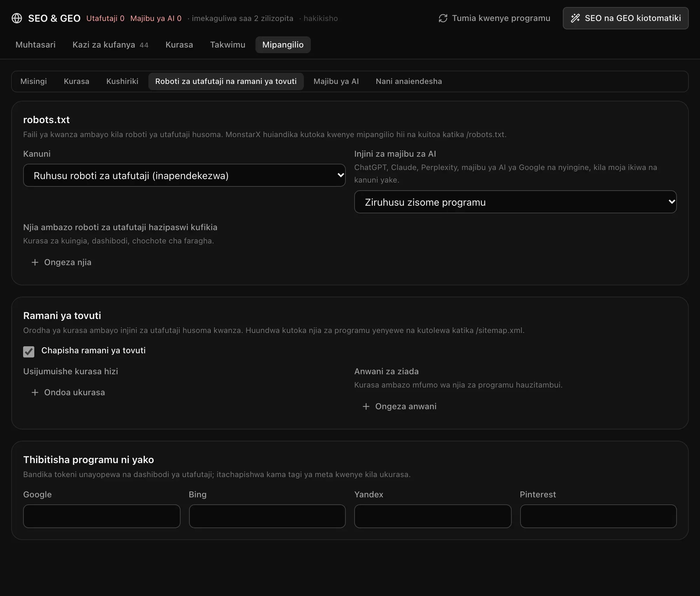Click the Pinterest verification token field
This screenshot has width=700, height=596.
click(x=598, y=516)
